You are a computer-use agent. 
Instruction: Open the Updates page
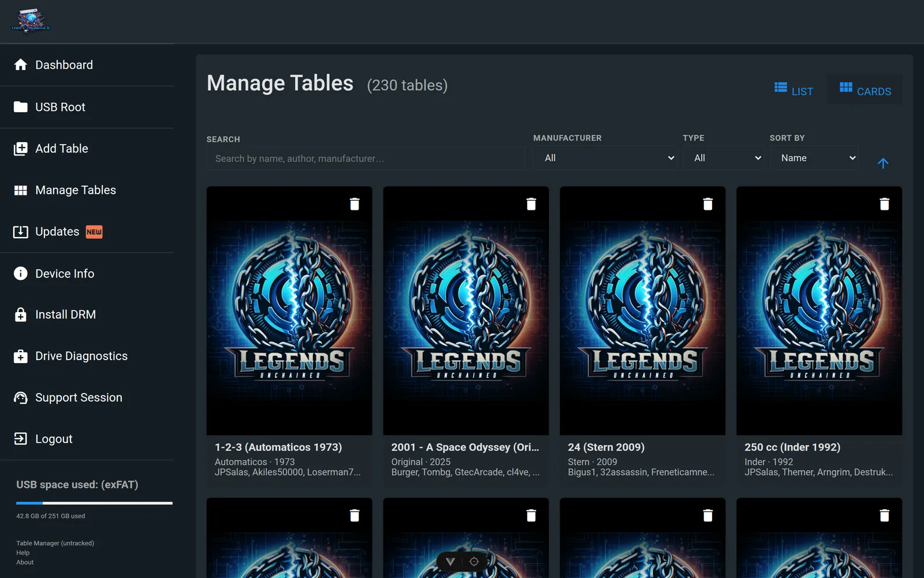87,232
